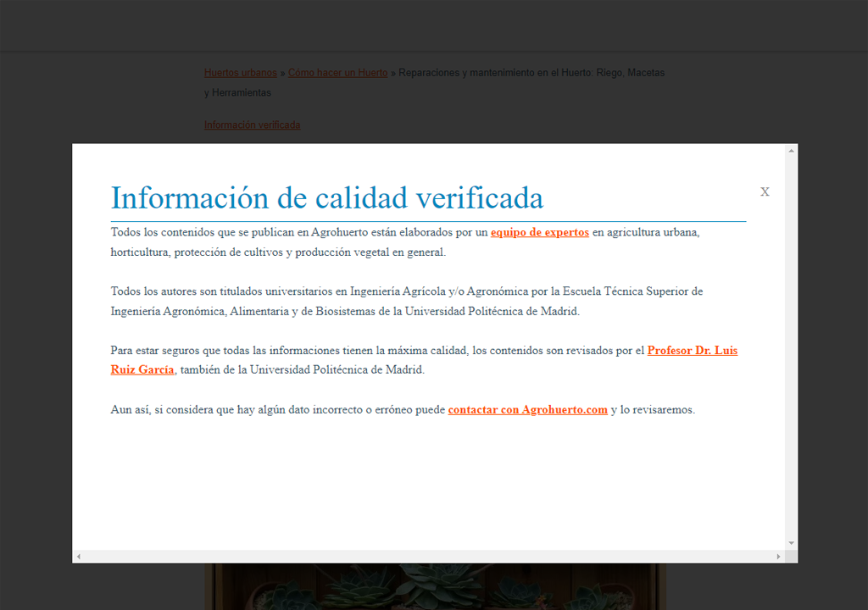Click the horizontal scrollbar right arrow
Image resolution: width=868 pixels, height=610 pixels.
pos(778,557)
